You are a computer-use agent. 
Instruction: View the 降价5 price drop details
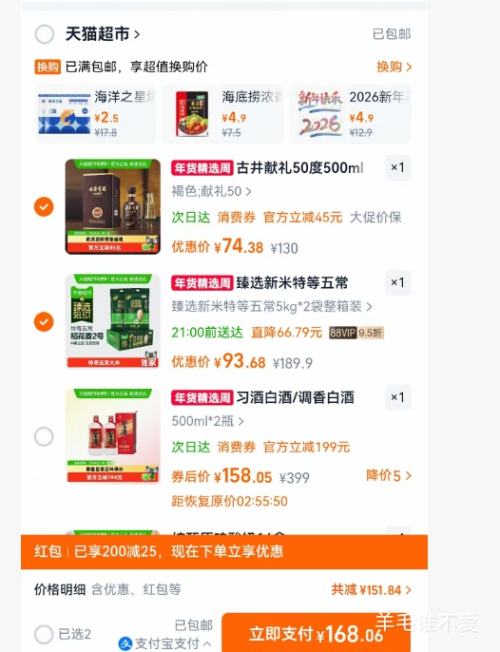tap(389, 475)
